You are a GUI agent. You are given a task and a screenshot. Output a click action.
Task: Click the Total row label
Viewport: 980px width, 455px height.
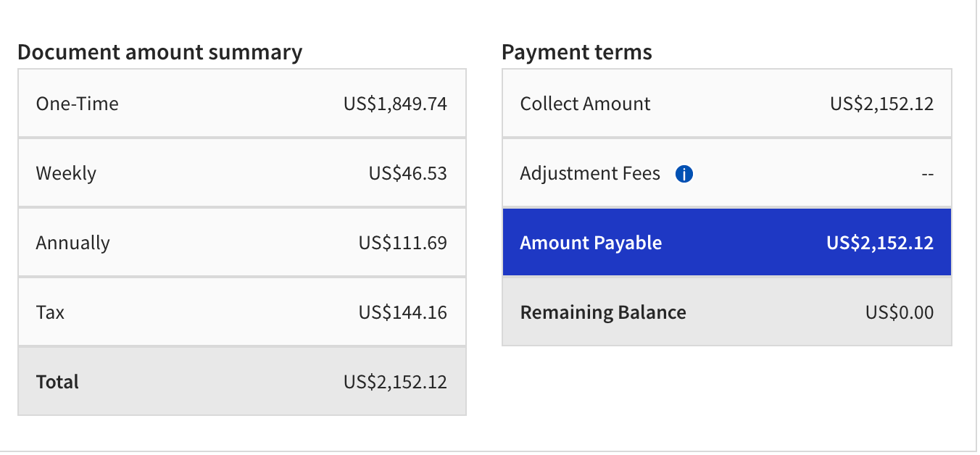pos(57,382)
